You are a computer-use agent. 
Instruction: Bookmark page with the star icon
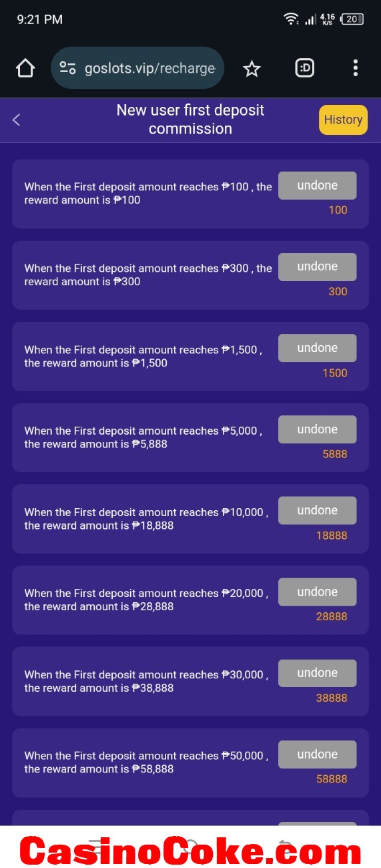pos(252,68)
